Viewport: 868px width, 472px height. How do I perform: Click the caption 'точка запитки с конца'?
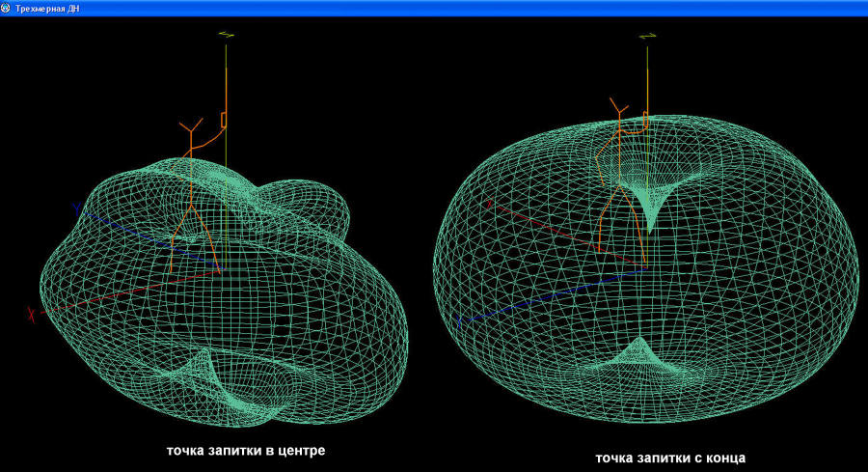coord(671,458)
